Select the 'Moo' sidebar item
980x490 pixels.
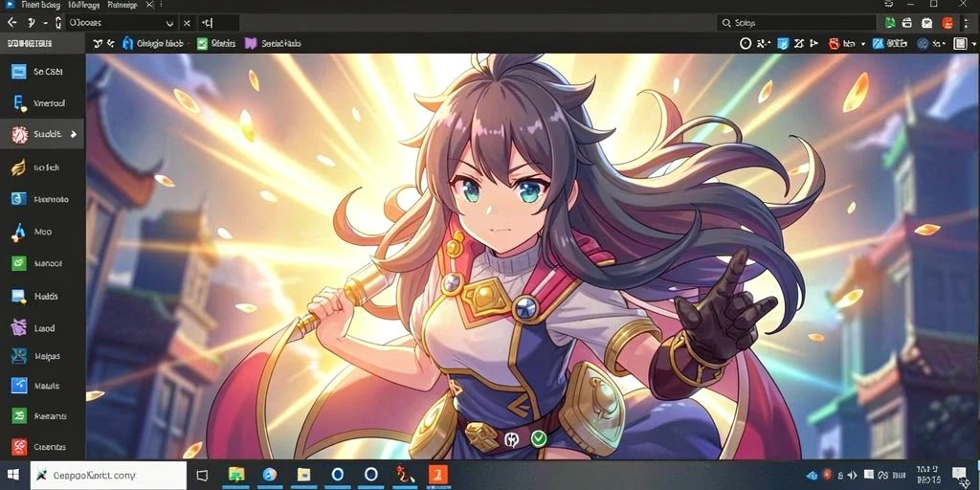(42, 232)
